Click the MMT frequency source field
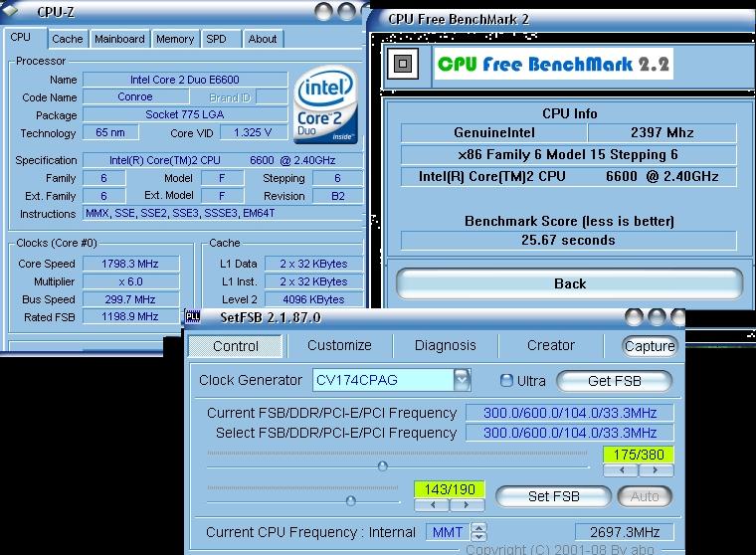This screenshot has width=756, height=555. (x=448, y=532)
